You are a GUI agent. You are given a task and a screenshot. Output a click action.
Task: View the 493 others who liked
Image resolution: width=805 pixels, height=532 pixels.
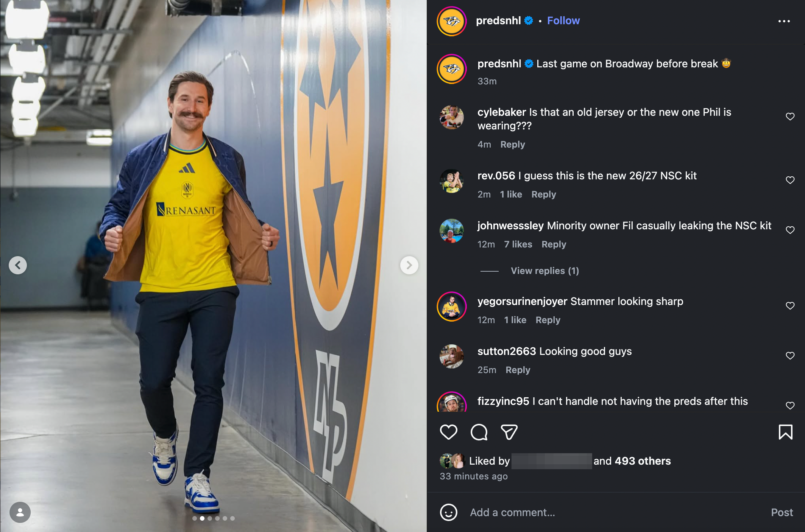(x=643, y=461)
